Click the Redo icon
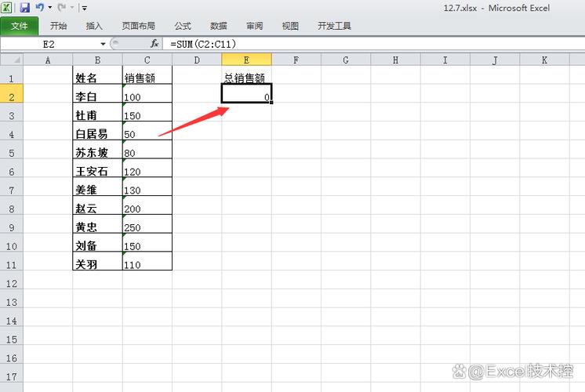The width and height of the screenshot is (585, 392). 62,7
